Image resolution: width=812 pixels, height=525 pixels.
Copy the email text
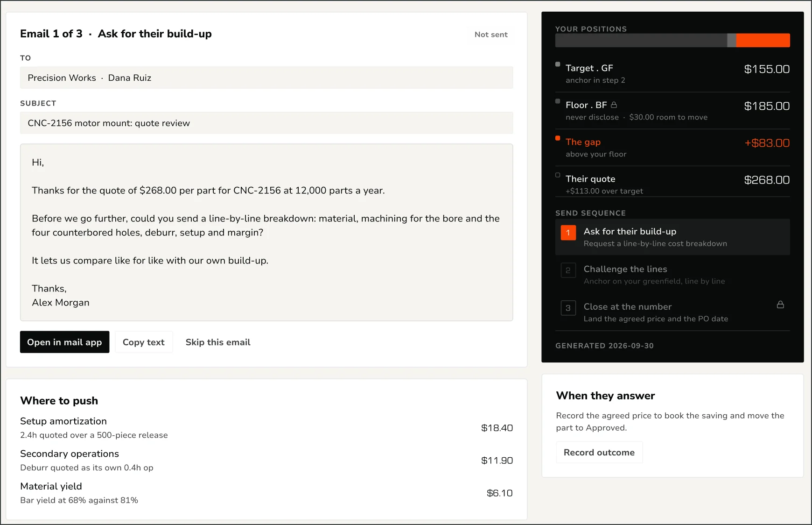[x=144, y=342]
